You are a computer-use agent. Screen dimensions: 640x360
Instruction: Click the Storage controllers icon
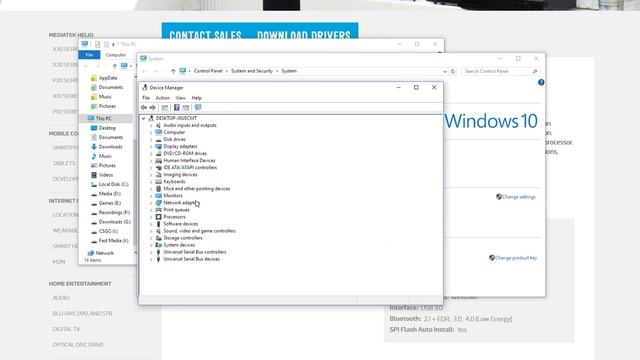pos(159,238)
